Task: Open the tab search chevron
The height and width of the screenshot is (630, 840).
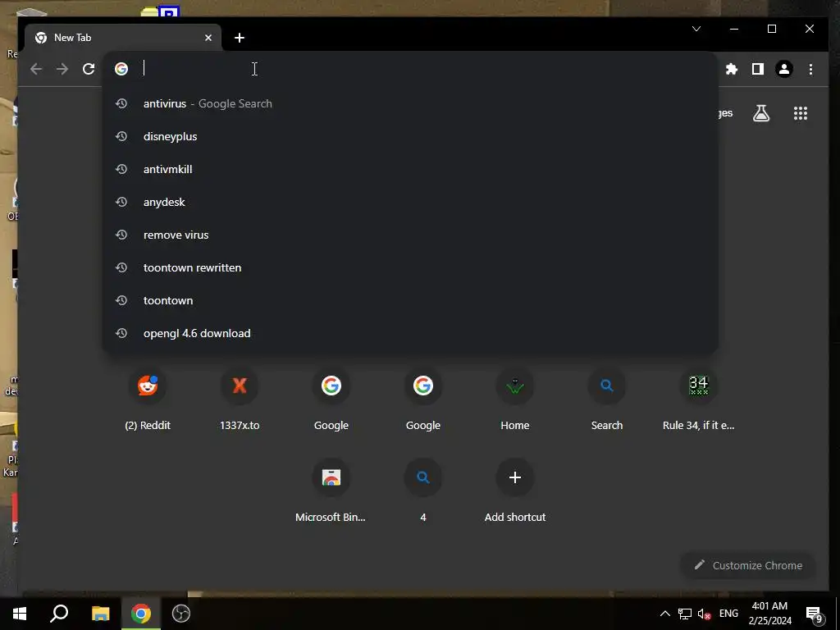Action: click(x=696, y=29)
